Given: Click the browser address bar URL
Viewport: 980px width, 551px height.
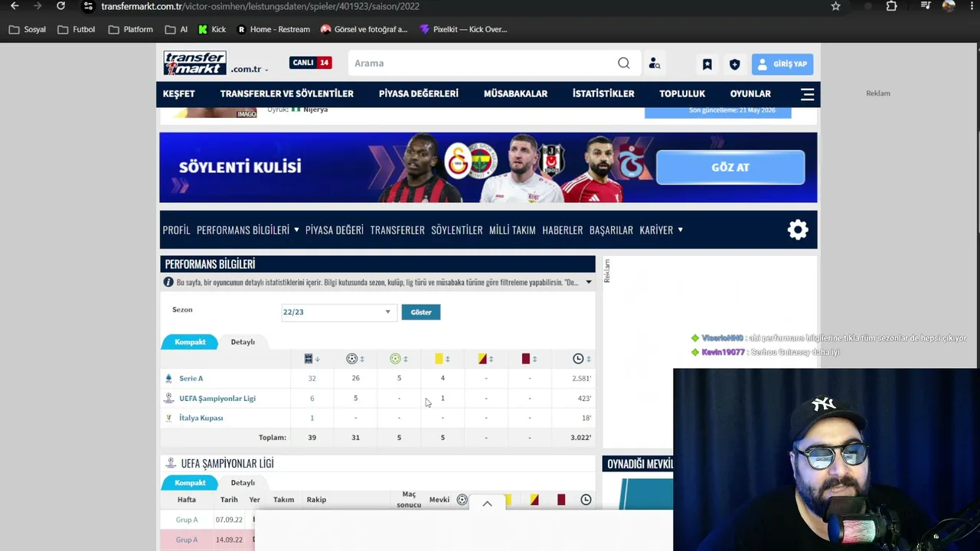Looking at the screenshot, I should click(x=260, y=6).
